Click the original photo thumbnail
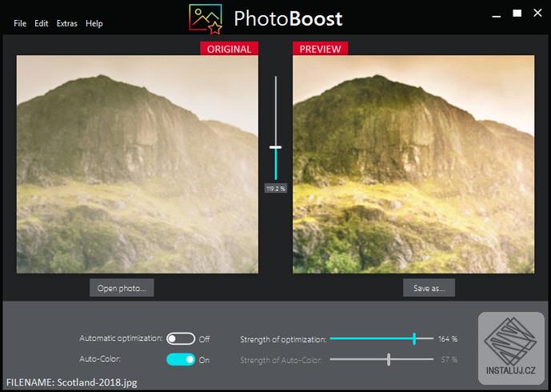The image size is (551, 392). coord(138,164)
